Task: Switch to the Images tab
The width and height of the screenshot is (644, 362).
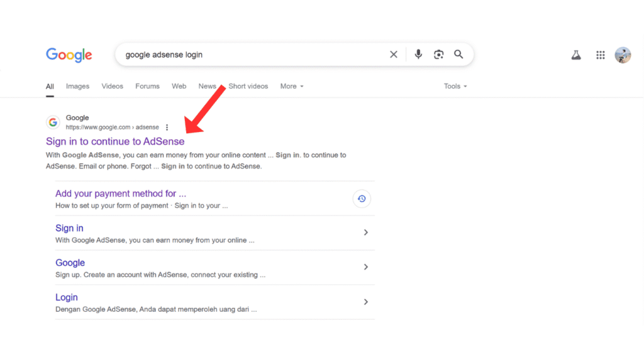Action: point(77,86)
